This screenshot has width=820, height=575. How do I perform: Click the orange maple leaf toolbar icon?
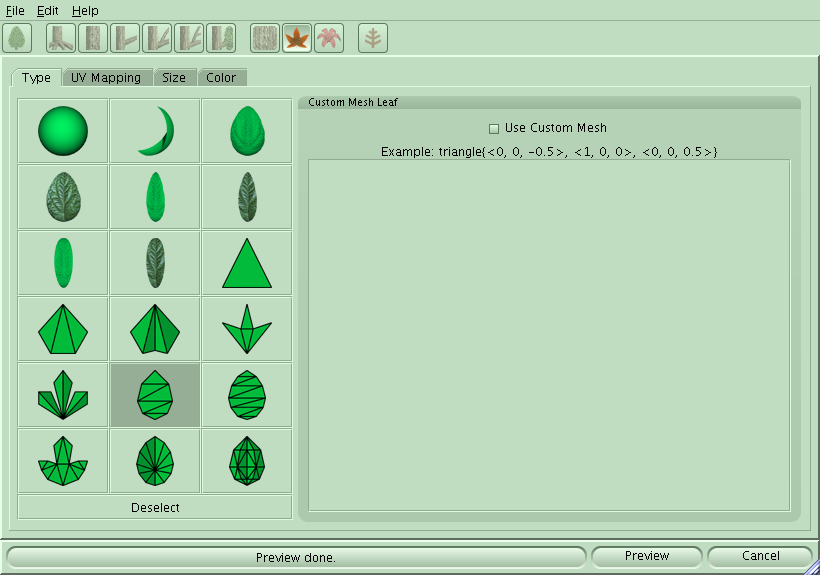click(297, 38)
